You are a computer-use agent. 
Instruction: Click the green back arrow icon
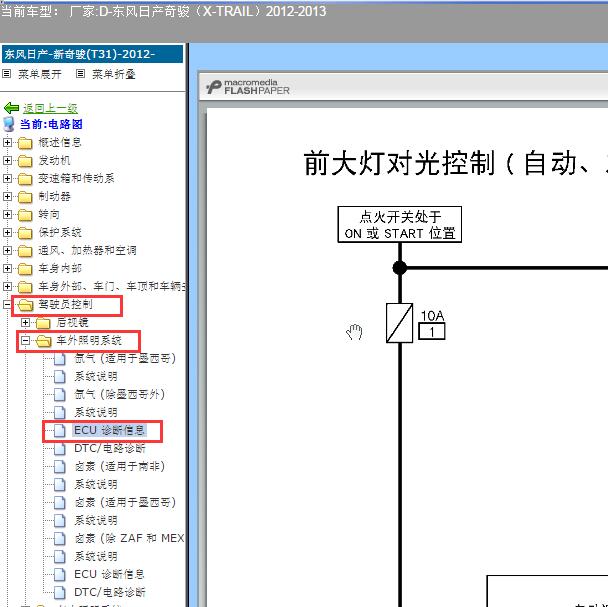[11, 107]
